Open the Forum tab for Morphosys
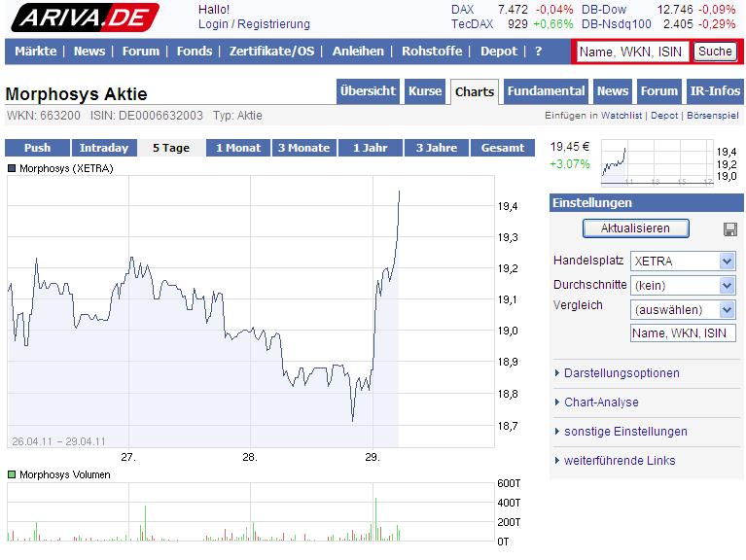746x560 pixels. 658,91
